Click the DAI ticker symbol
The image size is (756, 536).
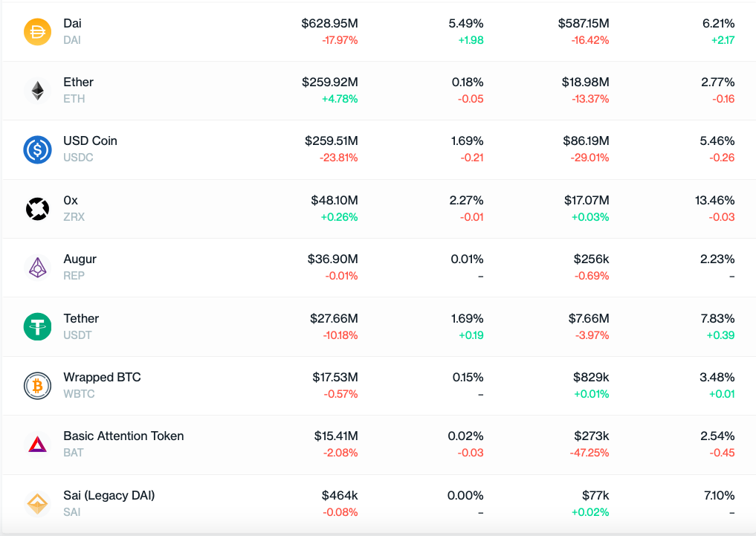tap(72, 40)
